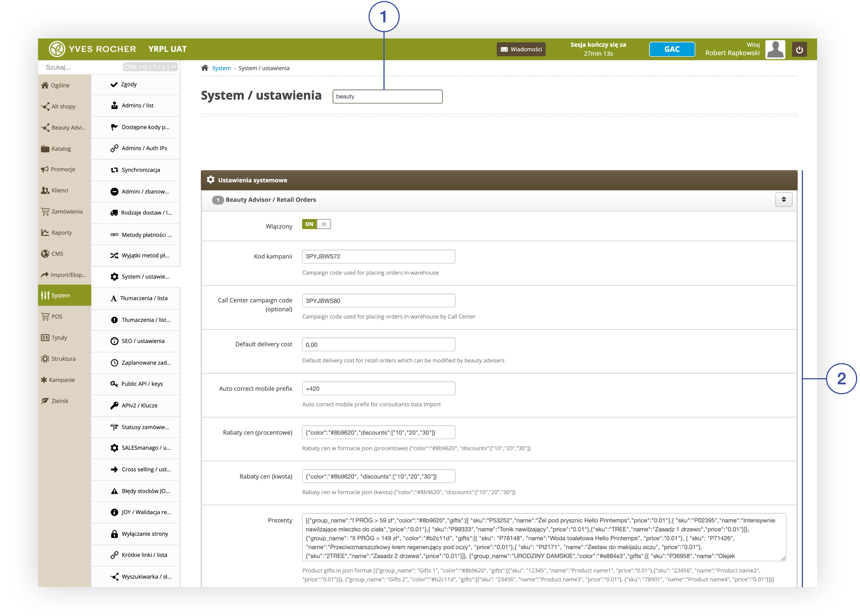Screen dimensions: 860x616
Task: Open Zgody submenu item
Action: point(136,85)
